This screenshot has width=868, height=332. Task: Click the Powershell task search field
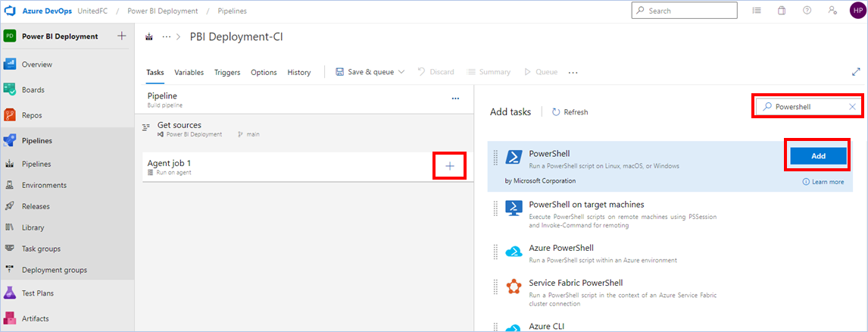807,106
